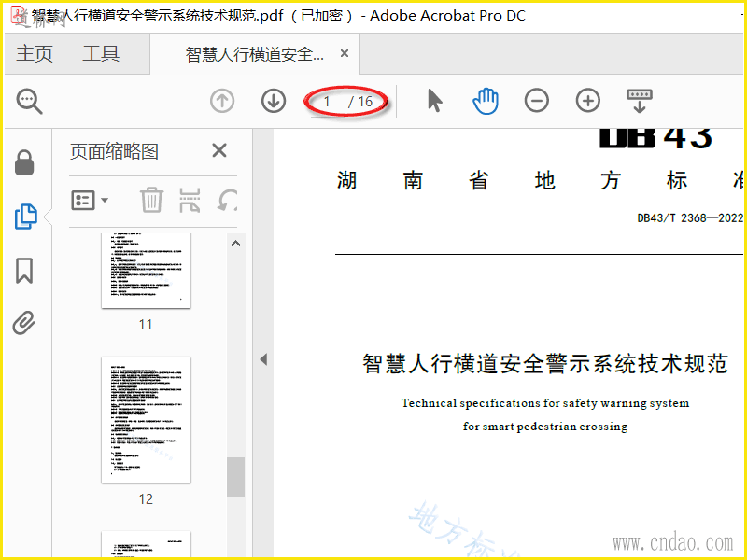Click the Acrobat PDF icon in title bar
The image size is (747, 560).
click(19, 15)
